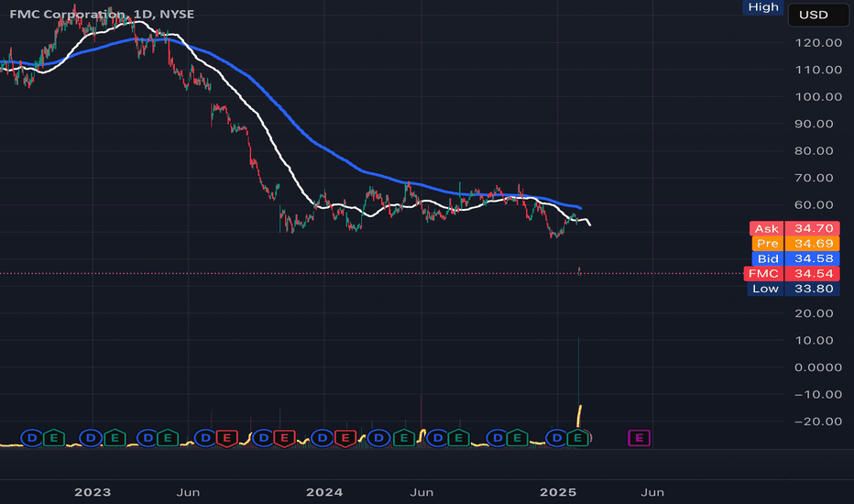Click the 60.00 price axis label
The width and height of the screenshot is (854, 504).
814,205
